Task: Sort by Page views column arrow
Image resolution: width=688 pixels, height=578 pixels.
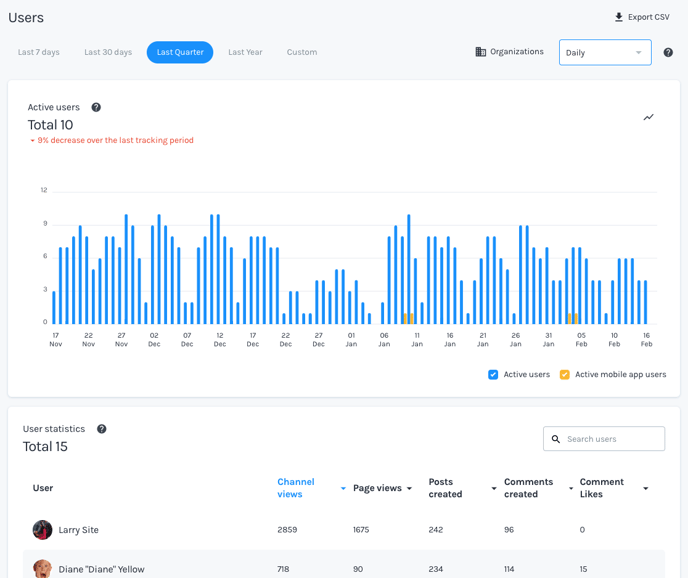Action: coord(409,489)
